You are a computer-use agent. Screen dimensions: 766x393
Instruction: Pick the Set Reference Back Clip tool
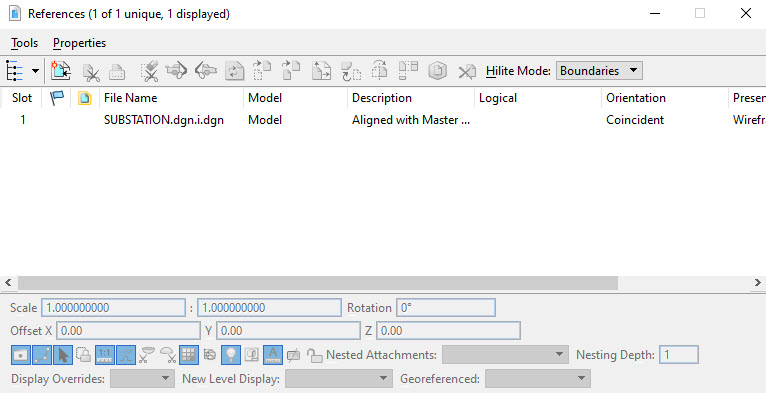tap(176, 71)
